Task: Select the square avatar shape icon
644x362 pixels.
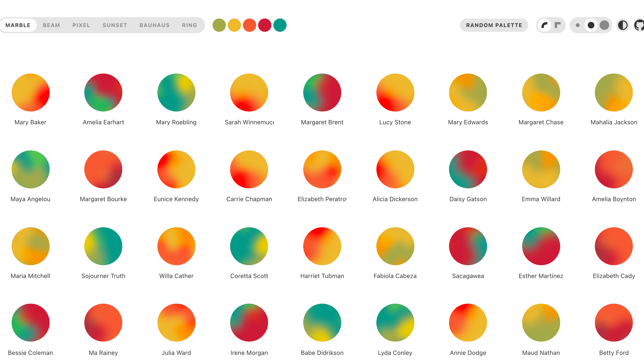Action: pos(558,25)
